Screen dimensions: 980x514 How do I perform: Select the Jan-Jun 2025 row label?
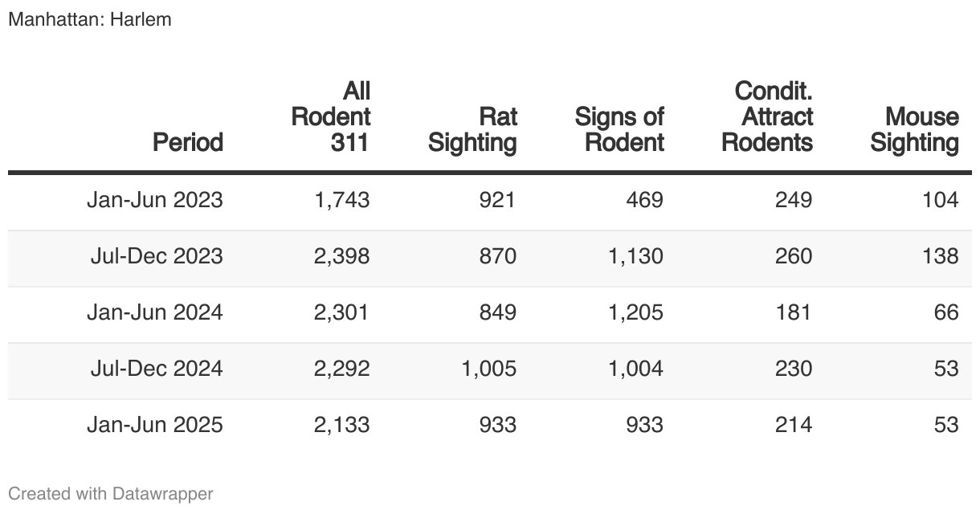[x=155, y=424]
